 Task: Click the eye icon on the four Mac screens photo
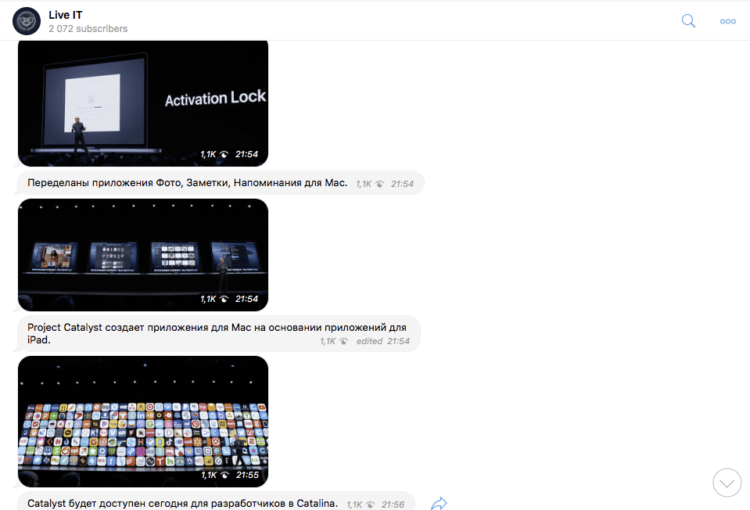pyautogui.click(x=224, y=299)
